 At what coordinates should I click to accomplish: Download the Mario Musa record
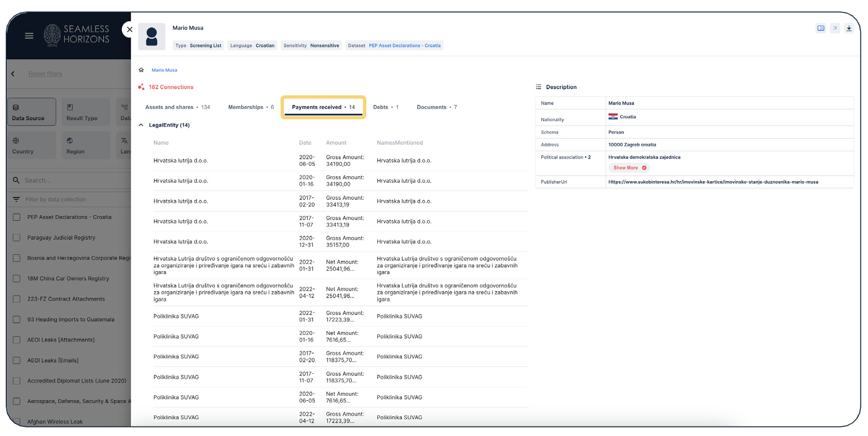pos(849,28)
